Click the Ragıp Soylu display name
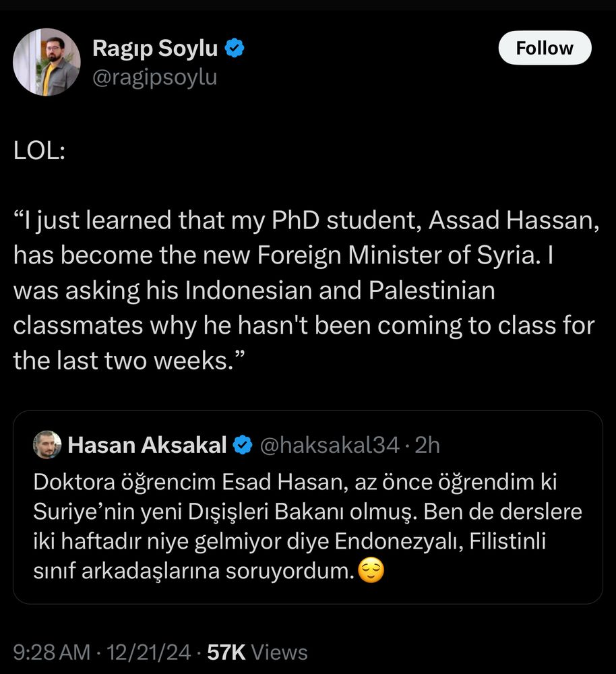616x674 pixels. pyautogui.click(x=155, y=48)
